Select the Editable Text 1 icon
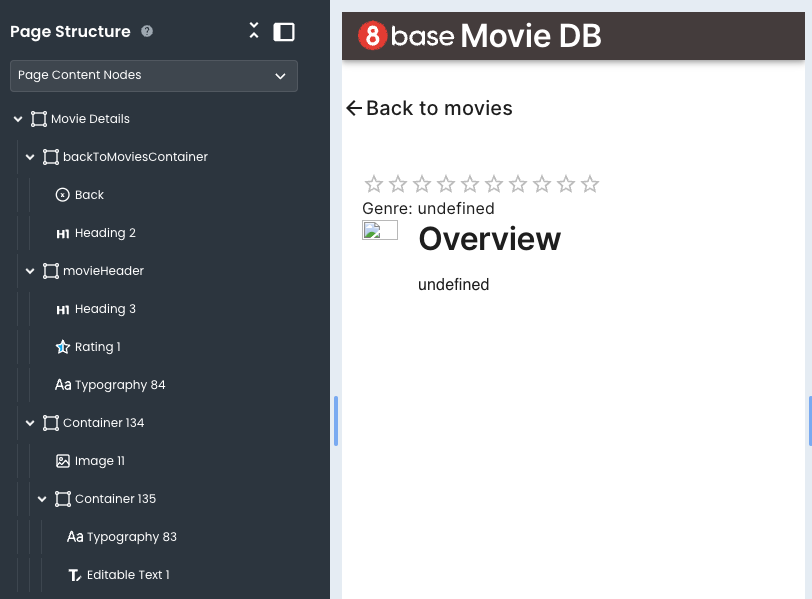 point(75,575)
